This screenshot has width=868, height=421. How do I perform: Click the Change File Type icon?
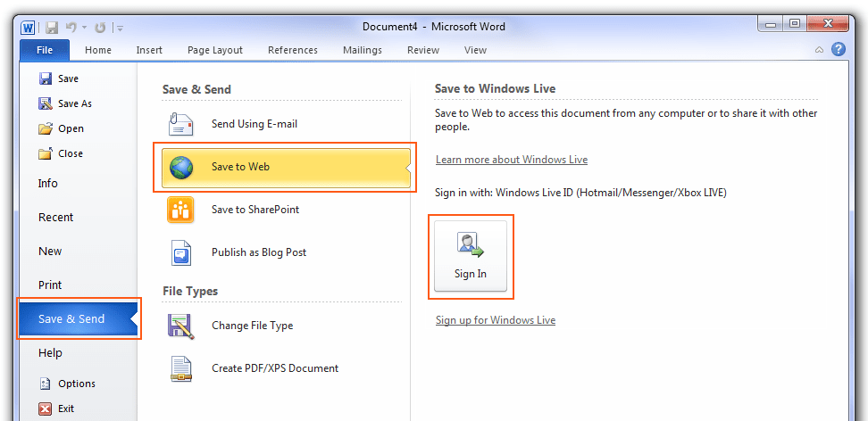[180, 326]
